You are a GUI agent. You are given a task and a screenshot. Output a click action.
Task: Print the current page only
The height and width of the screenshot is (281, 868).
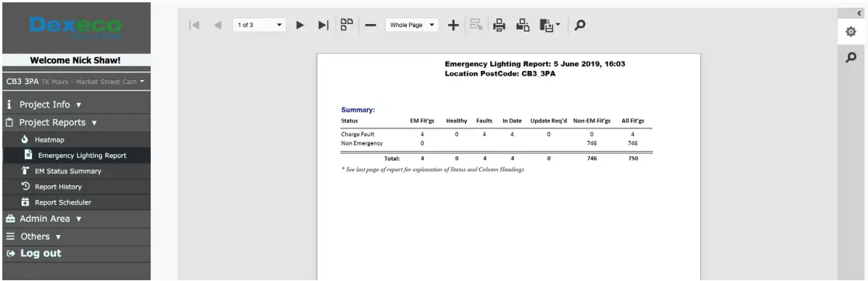523,25
